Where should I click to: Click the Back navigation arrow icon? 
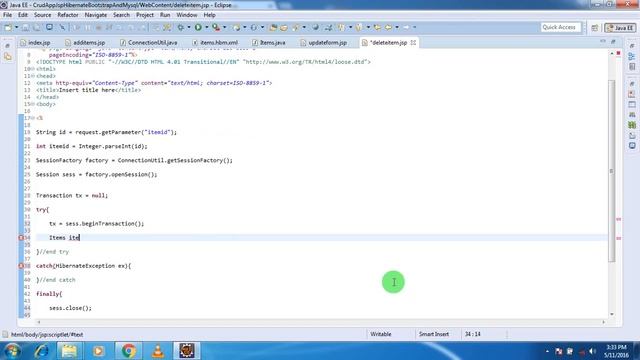pyautogui.click(x=388, y=27)
